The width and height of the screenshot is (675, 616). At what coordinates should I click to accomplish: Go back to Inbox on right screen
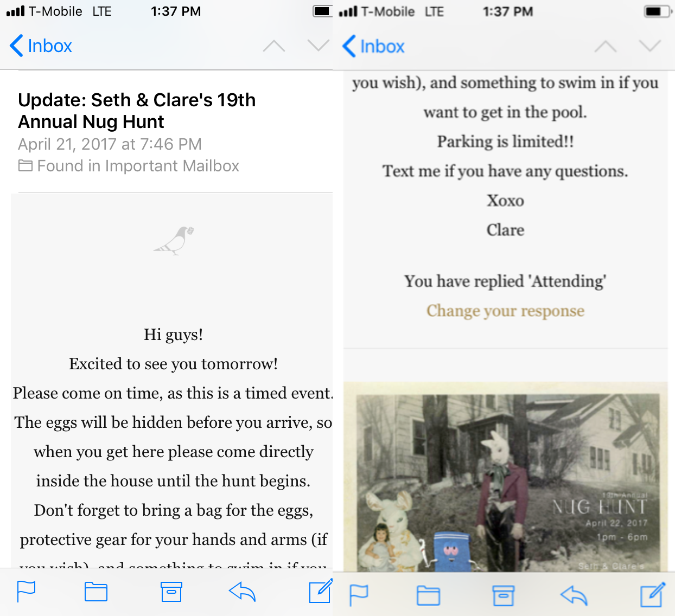tap(374, 47)
